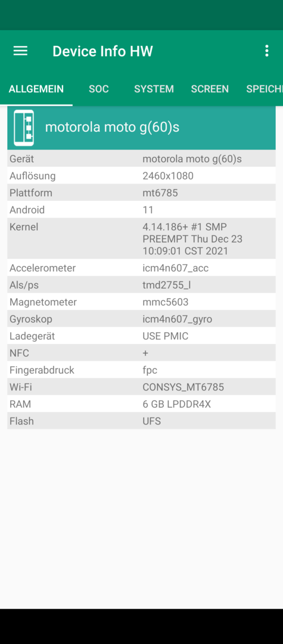Tap the phone device icon in header
This screenshot has height=644, width=283.
(x=24, y=128)
